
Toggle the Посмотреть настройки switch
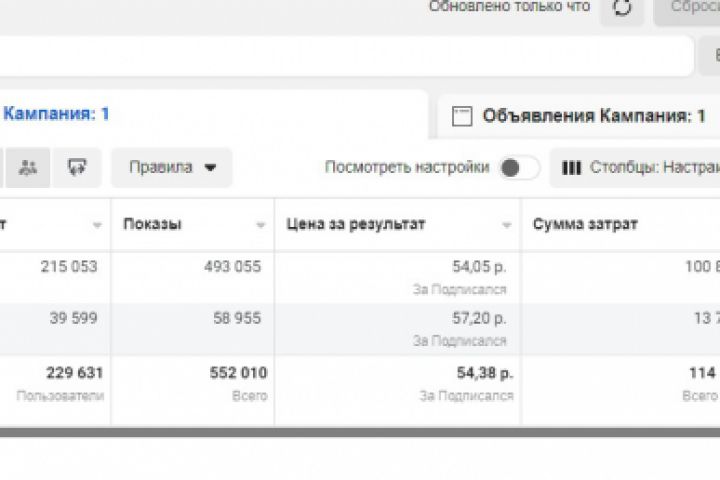518,168
